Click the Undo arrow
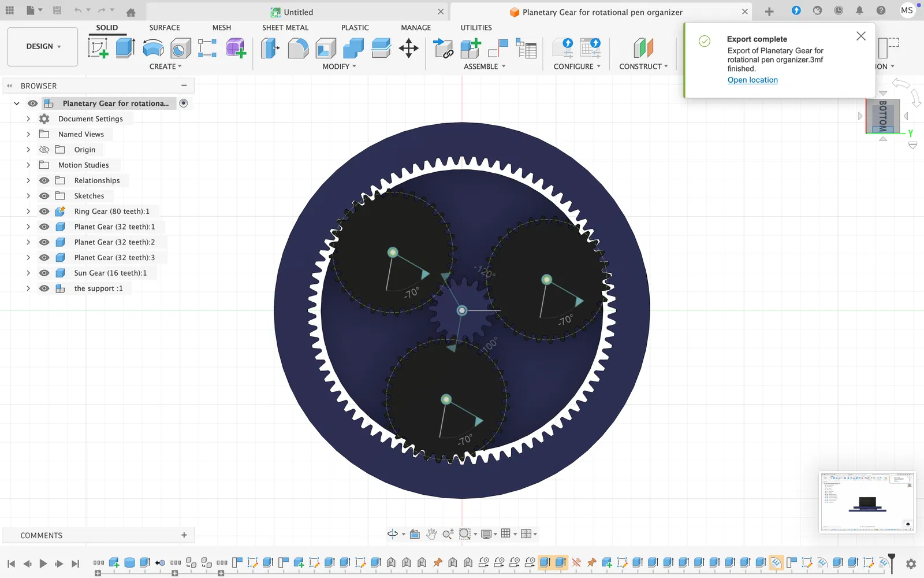The height and width of the screenshot is (578, 924). coord(78,11)
